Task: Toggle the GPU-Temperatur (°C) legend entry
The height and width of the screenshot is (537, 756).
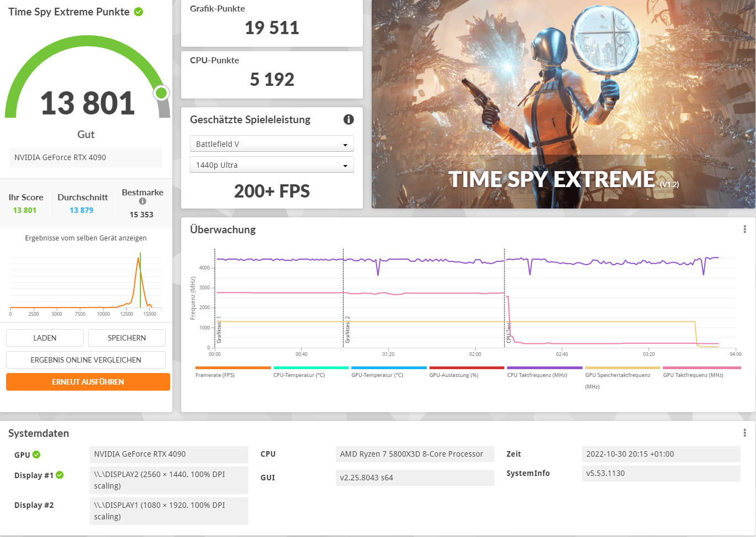Action: (389, 372)
